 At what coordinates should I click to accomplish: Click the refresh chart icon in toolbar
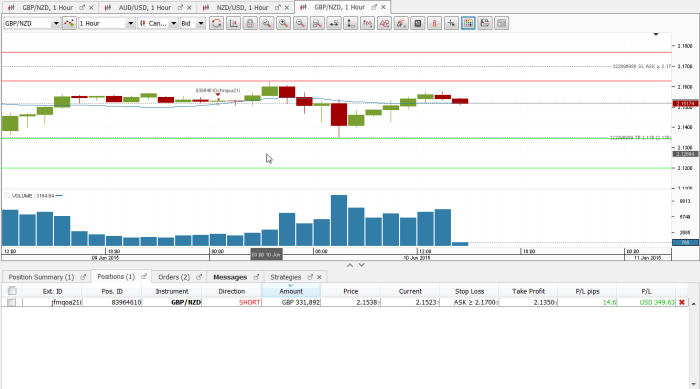[217, 23]
